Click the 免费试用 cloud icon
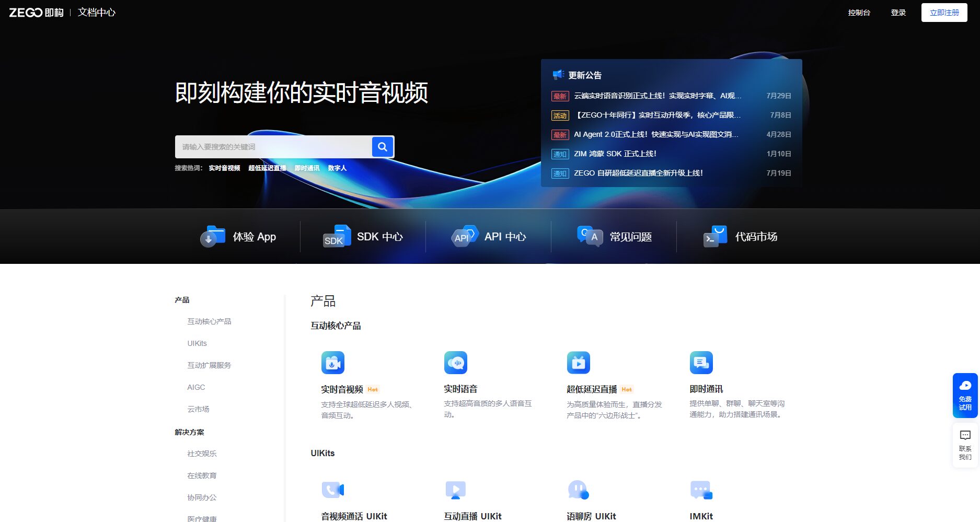980x522 pixels. 965,386
